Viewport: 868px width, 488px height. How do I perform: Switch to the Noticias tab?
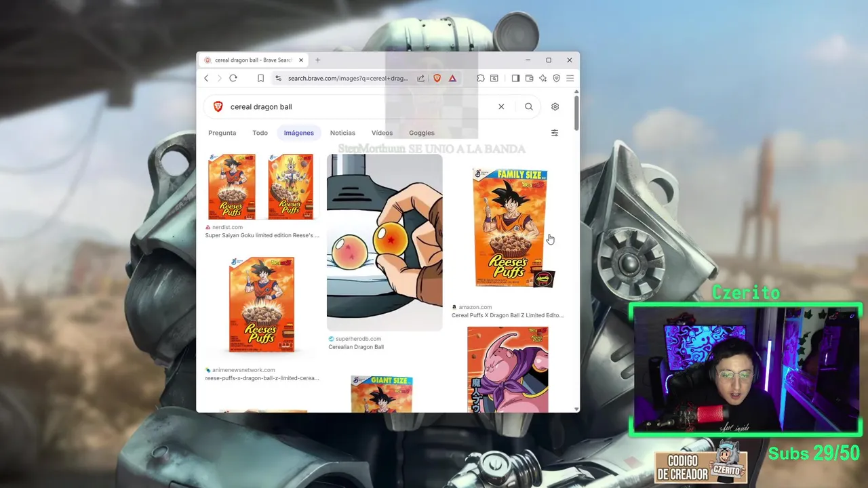(342, 133)
